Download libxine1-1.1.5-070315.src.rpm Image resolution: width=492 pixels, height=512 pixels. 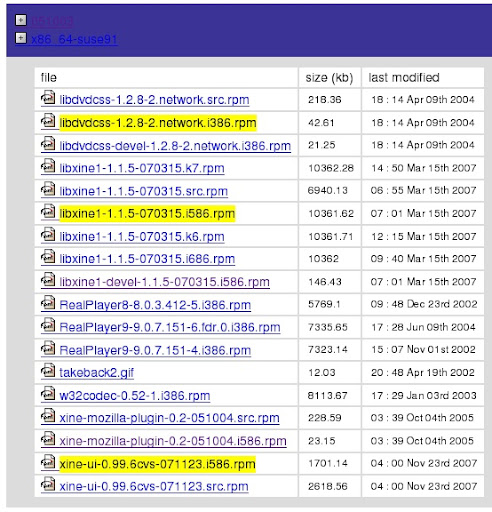[144, 191]
